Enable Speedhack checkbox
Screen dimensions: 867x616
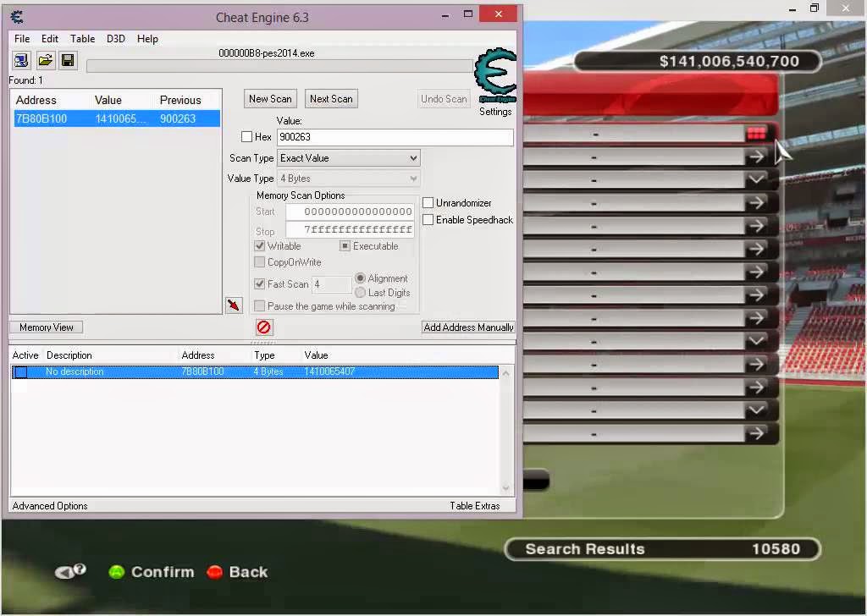[428, 220]
